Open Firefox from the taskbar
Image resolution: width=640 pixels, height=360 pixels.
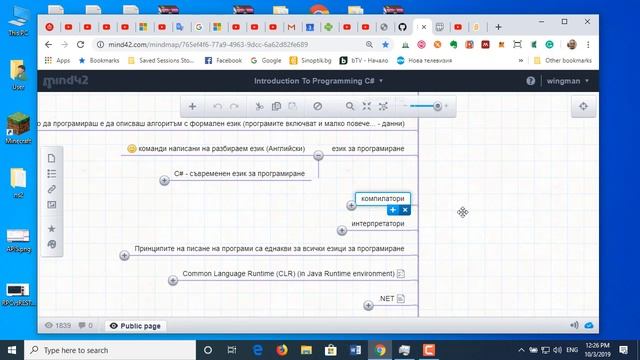(282, 350)
